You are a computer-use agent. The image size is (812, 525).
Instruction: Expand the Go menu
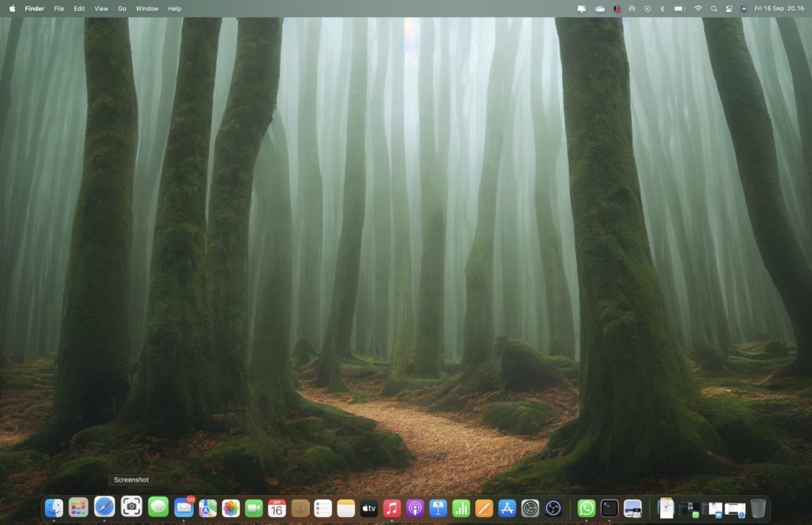click(122, 9)
